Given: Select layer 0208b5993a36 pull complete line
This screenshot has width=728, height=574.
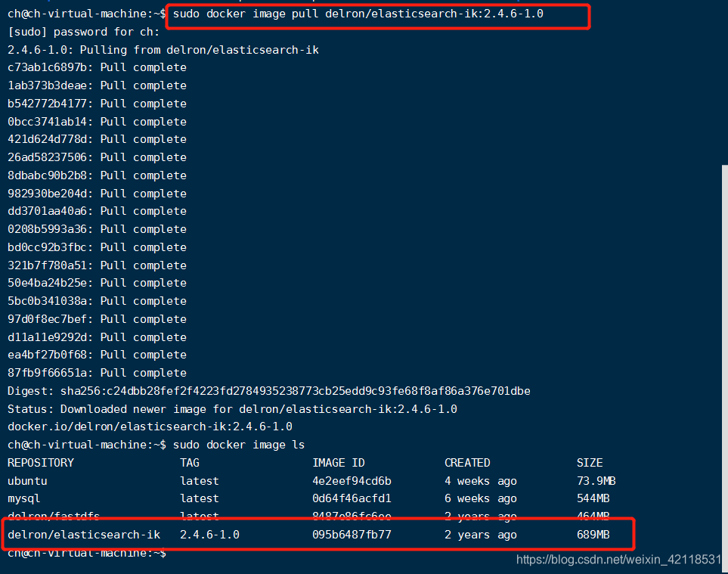Looking at the screenshot, I should [97, 229].
